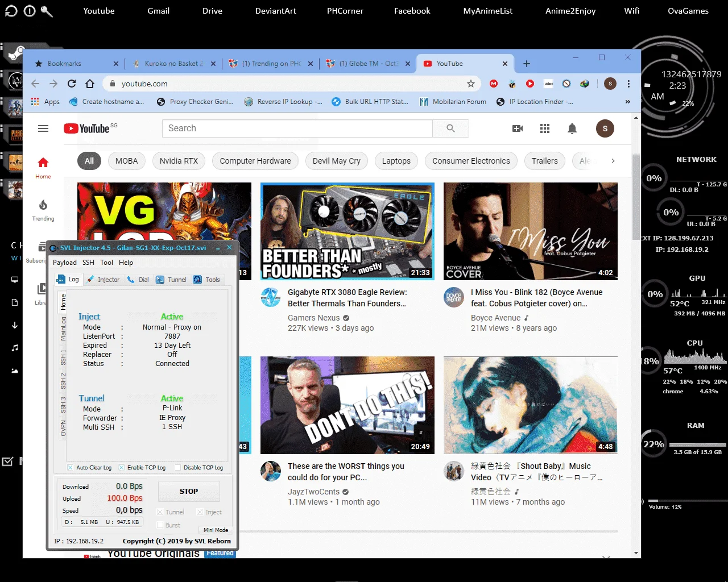
Task: Click the desktop refresh icon
Action: pos(11,11)
